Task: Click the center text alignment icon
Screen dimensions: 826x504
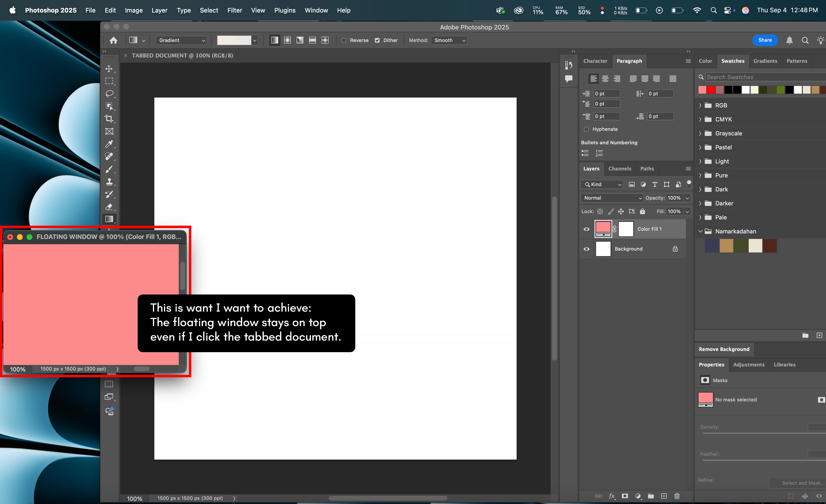Action: [605, 79]
